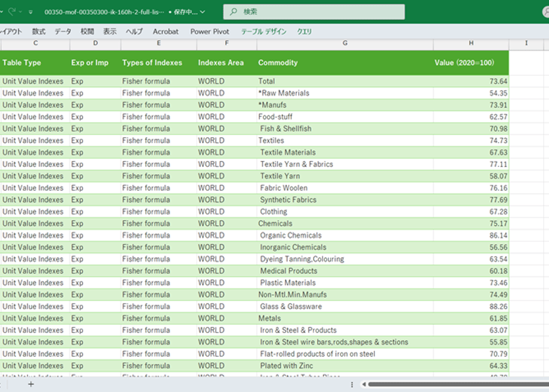Select the value 86.14 cell

point(471,236)
